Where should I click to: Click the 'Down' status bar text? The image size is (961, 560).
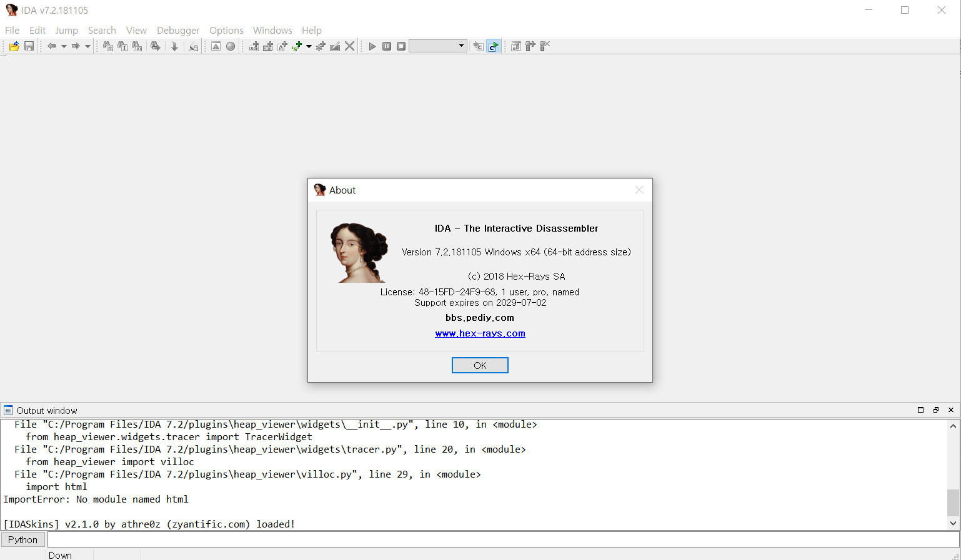pyautogui.click(x=60, y=555)
